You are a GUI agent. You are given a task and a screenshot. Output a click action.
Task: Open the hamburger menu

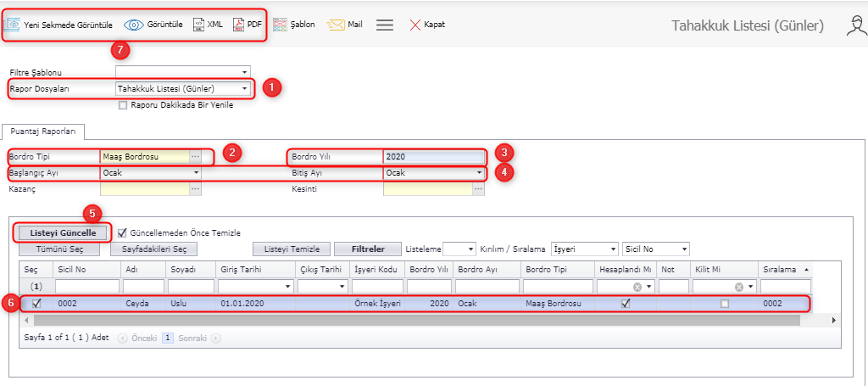tap(385, 25)
